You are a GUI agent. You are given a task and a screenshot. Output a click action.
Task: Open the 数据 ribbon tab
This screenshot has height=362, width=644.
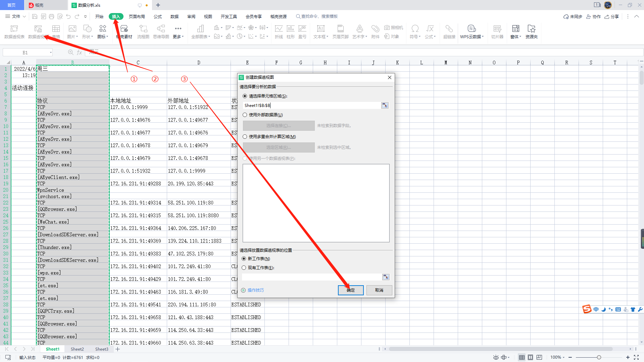(174, 16)
